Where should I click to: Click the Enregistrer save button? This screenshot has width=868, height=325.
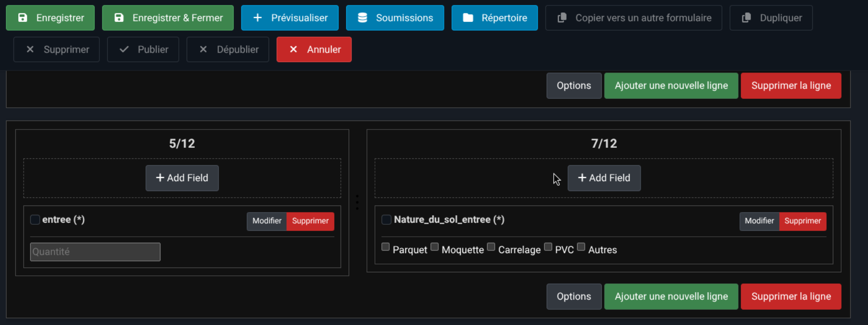point(50,18)
